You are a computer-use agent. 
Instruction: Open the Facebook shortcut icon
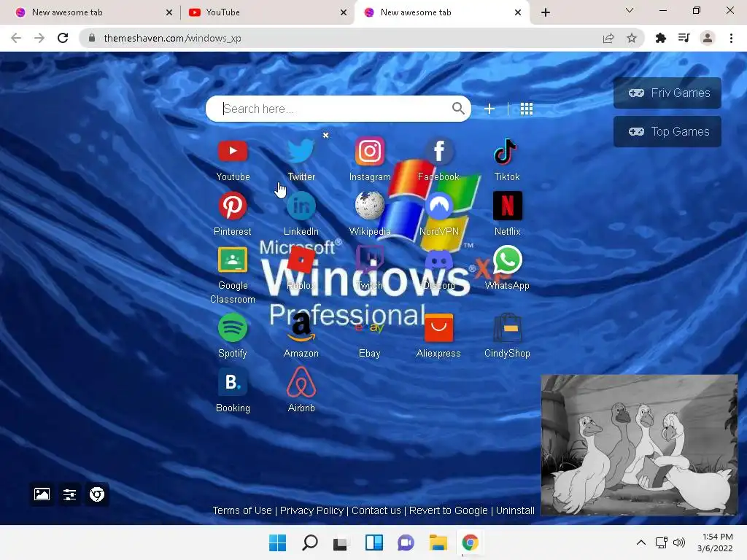pos(438,152)
